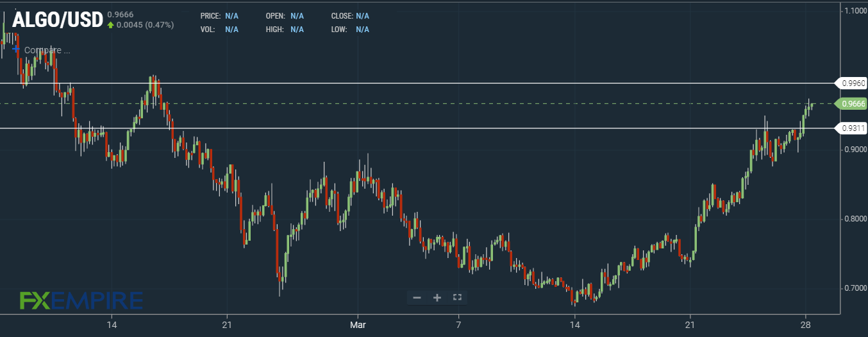The image size is (868, 337).
Task: Click the ALGO/USD symbol title
Action: pyautogui.click(x=58, y=20)
